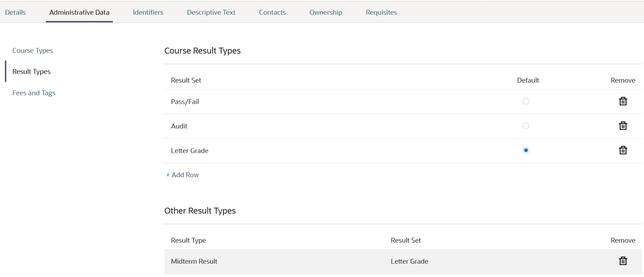Click trash icon for Letter Grade course result
Image resolution: width=644 pixels, height=277 pixels.
point(623,150)
